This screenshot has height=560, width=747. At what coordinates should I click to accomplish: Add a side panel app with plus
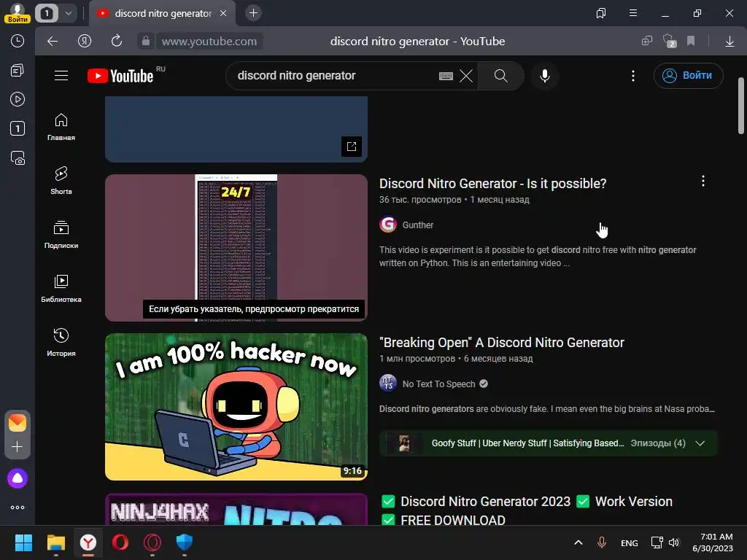[18, 447]
